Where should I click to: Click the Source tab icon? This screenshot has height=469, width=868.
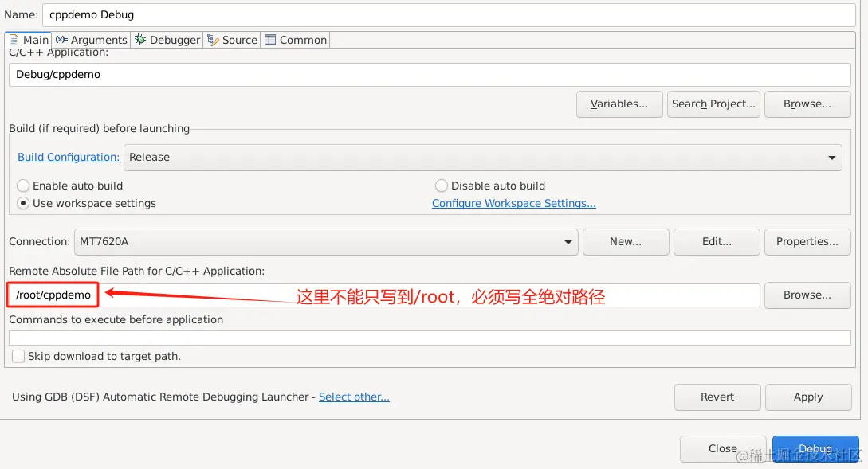213,40
